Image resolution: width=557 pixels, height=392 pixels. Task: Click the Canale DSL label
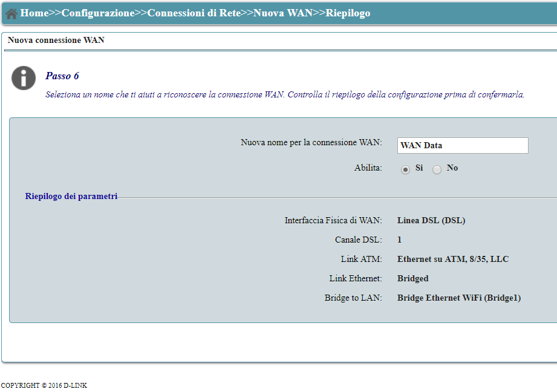pyautogui.click(x=359, y=240)
